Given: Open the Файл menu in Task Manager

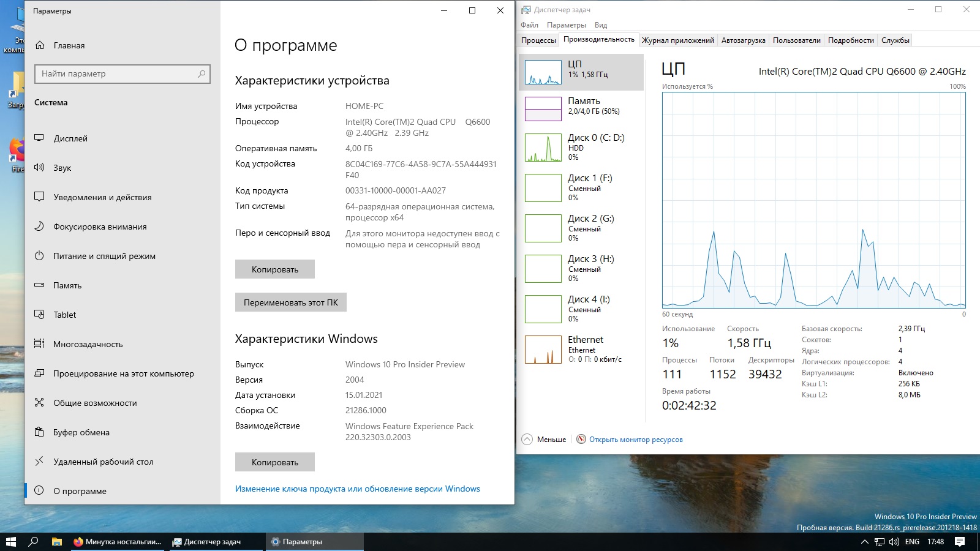Looking at the screenshot, I should [x=529, y=25].
